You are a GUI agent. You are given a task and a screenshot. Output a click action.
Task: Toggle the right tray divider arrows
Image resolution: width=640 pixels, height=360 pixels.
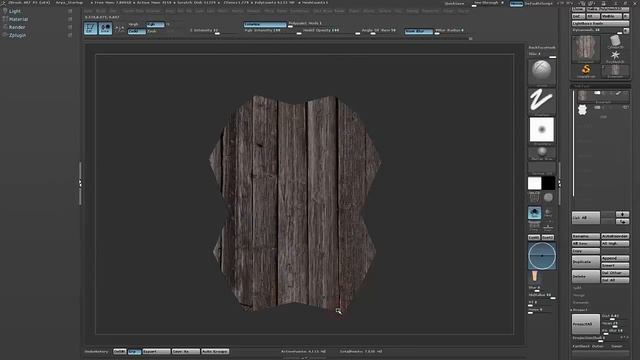pyautogui.click(x=559, y=183)
